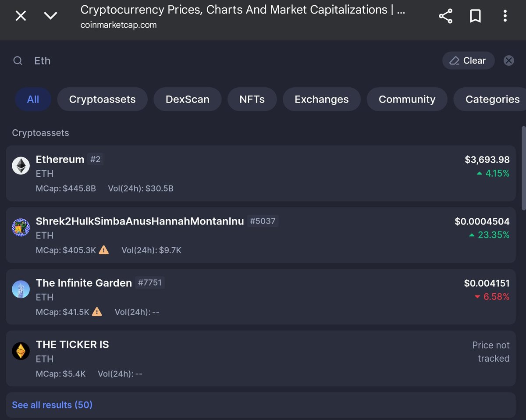
Task: Click the #7751 rank badge
Action: pos(150,283)
